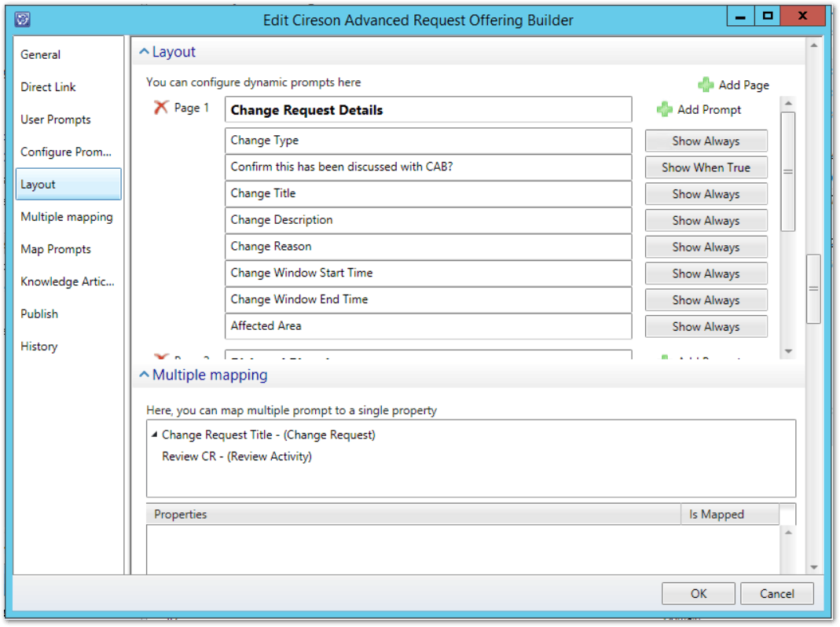Select Review CR - (Review Activity) tree item
This screenshot has height=627, width=840.
(237, 456)
